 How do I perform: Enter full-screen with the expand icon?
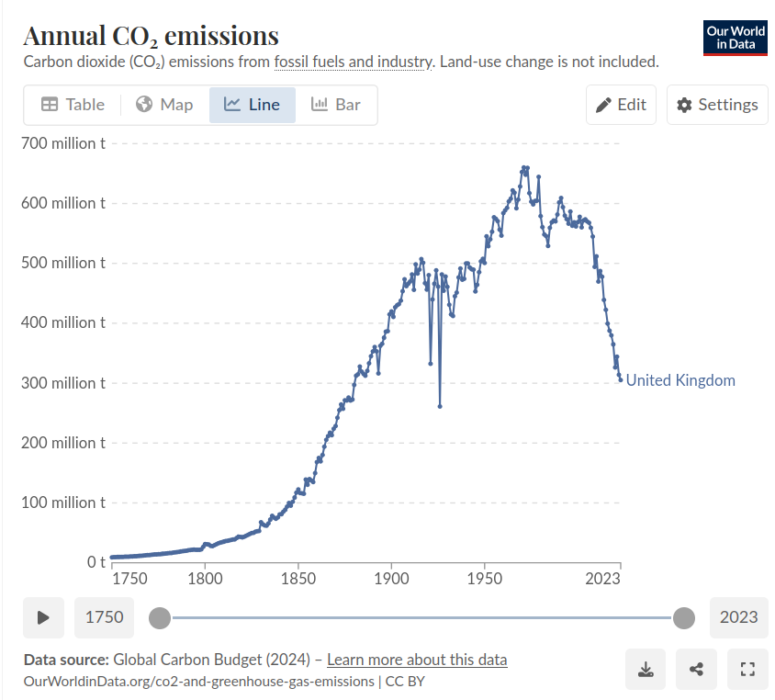(747, 669)
